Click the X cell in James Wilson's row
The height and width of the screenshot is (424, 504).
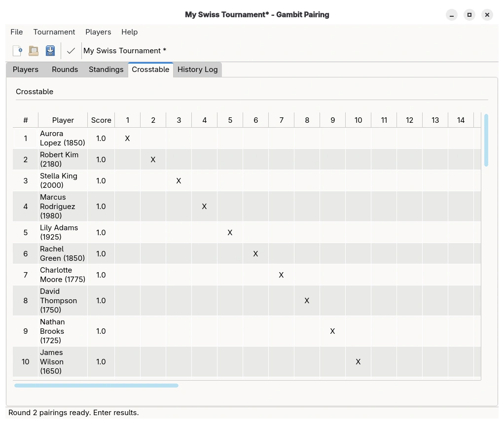click(x=358, y=362)
